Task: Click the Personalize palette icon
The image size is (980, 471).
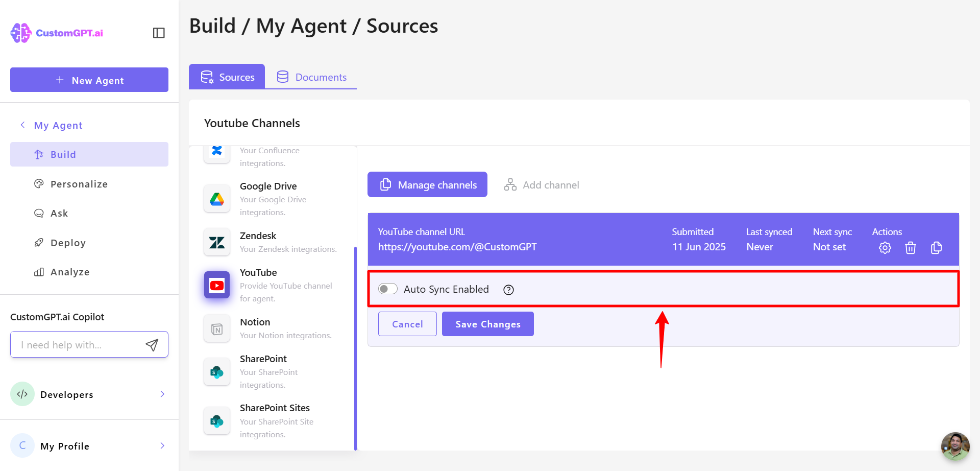Action: click(x=39, y=184)
